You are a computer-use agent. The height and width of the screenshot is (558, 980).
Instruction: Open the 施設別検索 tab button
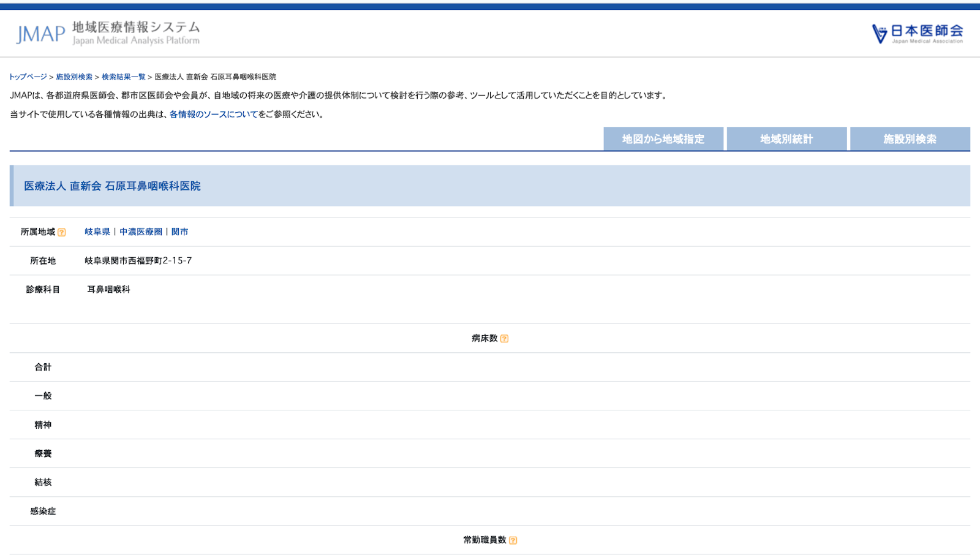pyautogui.click(x=910, y=139)
